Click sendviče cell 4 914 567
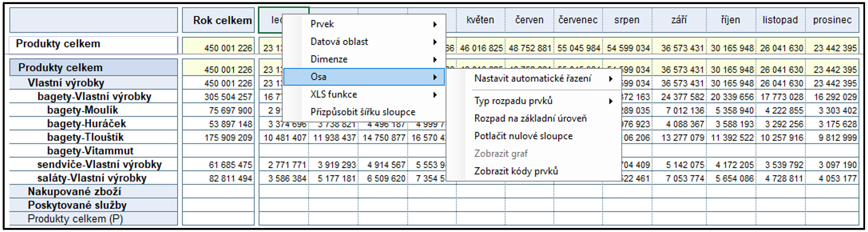The width and height of the screenshot is (868, 232). tap(383, 165)
